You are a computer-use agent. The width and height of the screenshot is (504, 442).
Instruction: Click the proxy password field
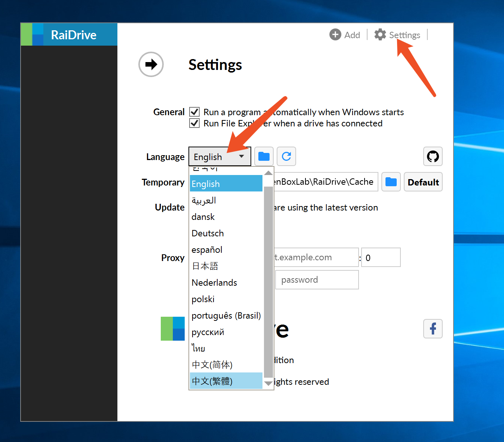click(317, 280)
